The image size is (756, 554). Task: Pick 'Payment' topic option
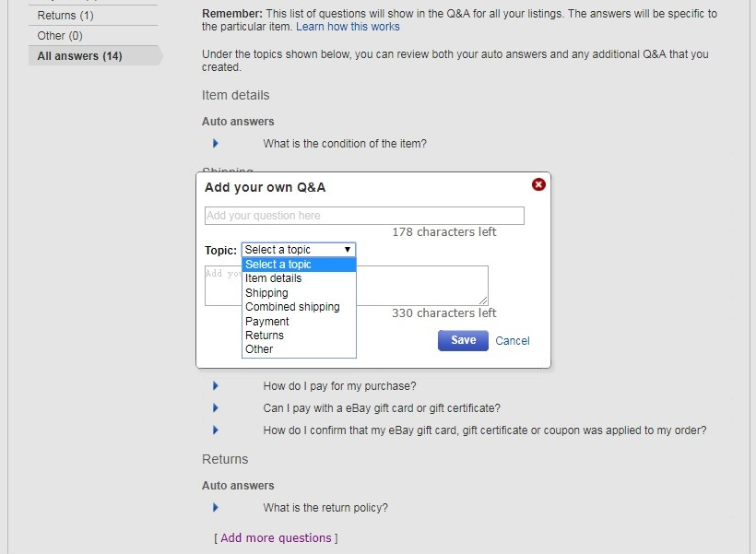coord(267,322)
